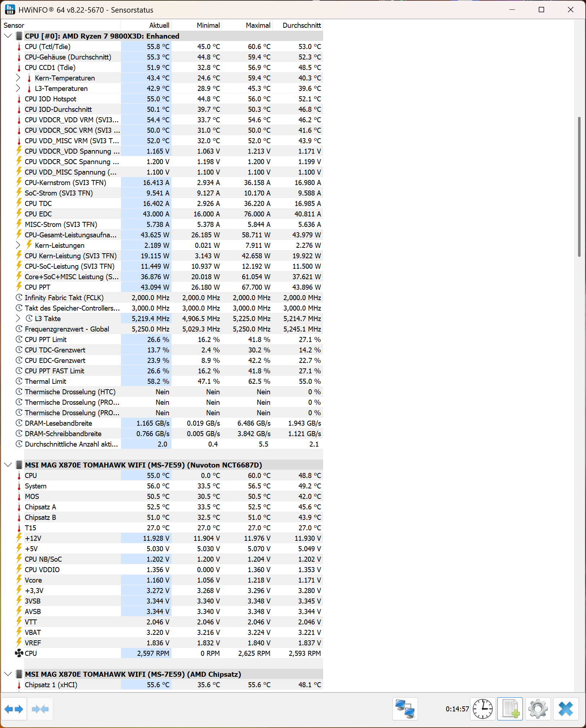Image resolution: width=586 pixels, height=728 pixels.
Task: Click the Aktuell column header
Action: click(146, 25)
